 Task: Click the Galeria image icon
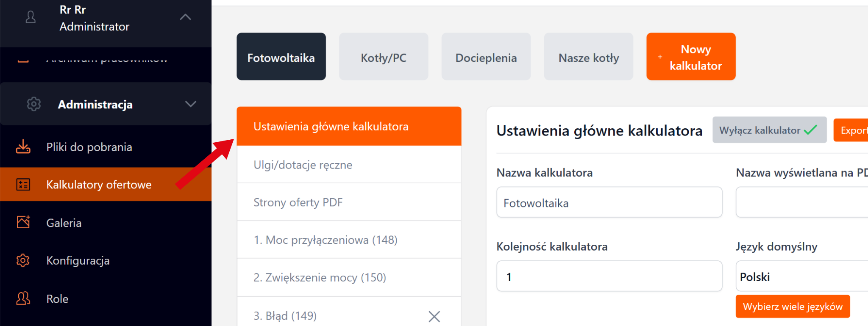(x=23, y=222)
